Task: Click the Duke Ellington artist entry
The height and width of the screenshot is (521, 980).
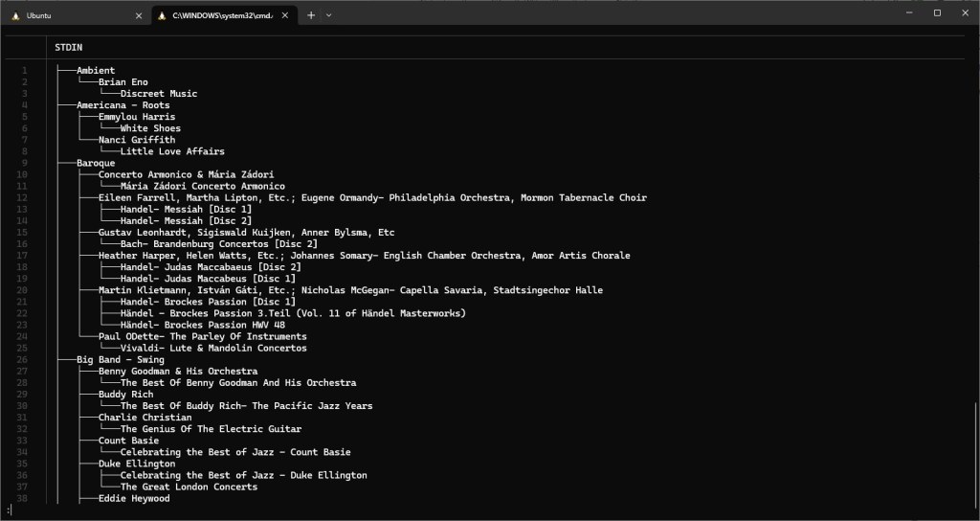Action: (x=136, y=464)
